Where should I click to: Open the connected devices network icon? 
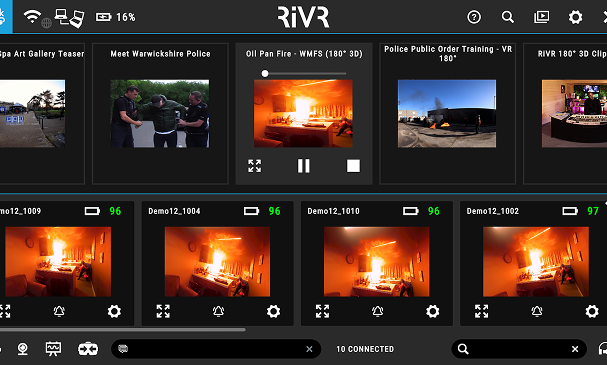coord(69,18)
